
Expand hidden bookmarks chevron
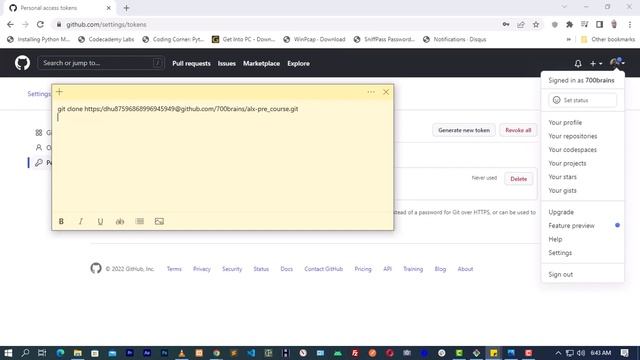(x=568, y=40)
